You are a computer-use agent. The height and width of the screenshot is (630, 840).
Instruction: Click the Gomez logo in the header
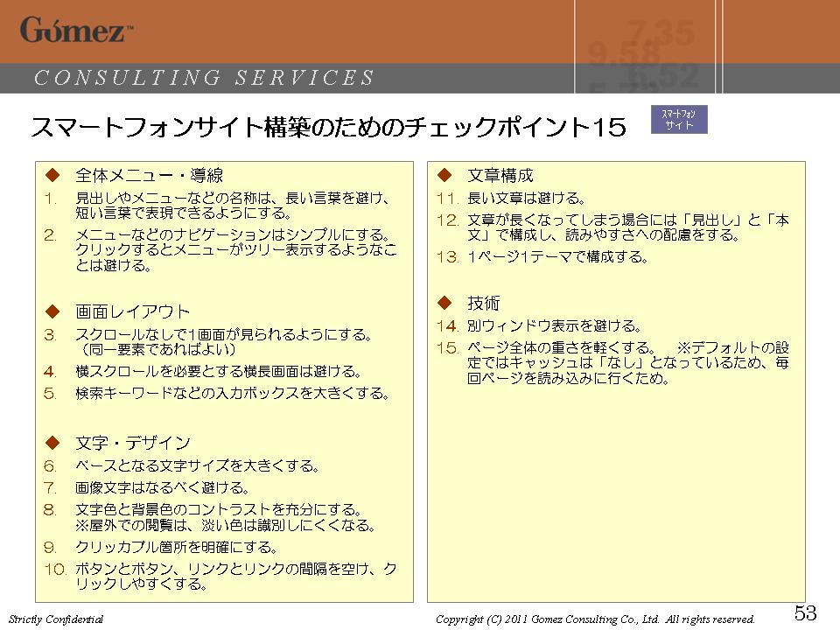[77, 30]
